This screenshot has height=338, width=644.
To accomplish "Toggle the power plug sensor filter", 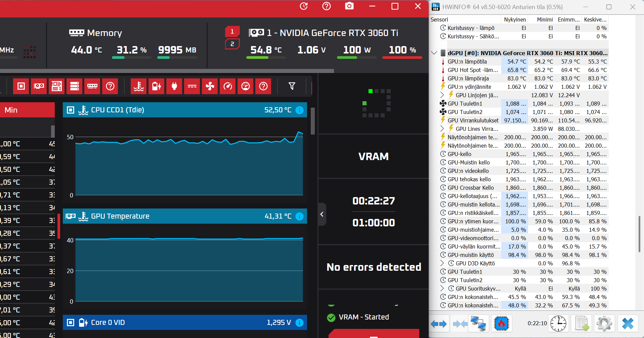I will point(174,86).
